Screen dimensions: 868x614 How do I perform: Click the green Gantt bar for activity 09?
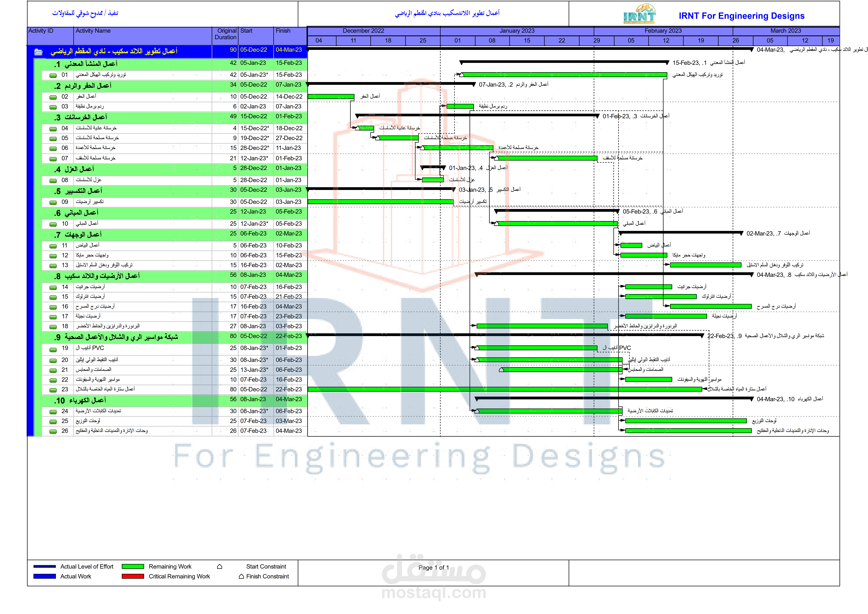click(x=380, y=202)
